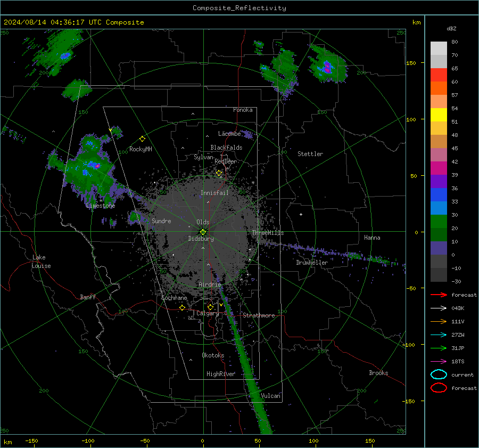
Task: Click the Airdrie city label
Action: [210, 284]
